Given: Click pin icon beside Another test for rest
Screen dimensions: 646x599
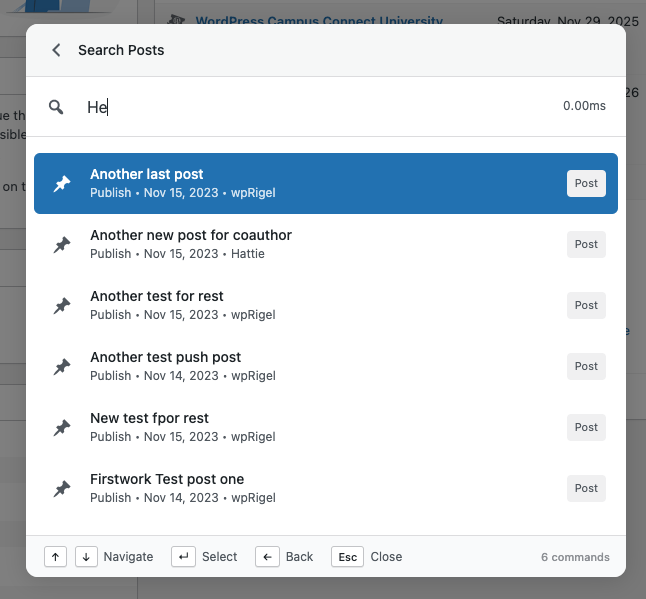Looking at the screenshot, I should [62, 306].
